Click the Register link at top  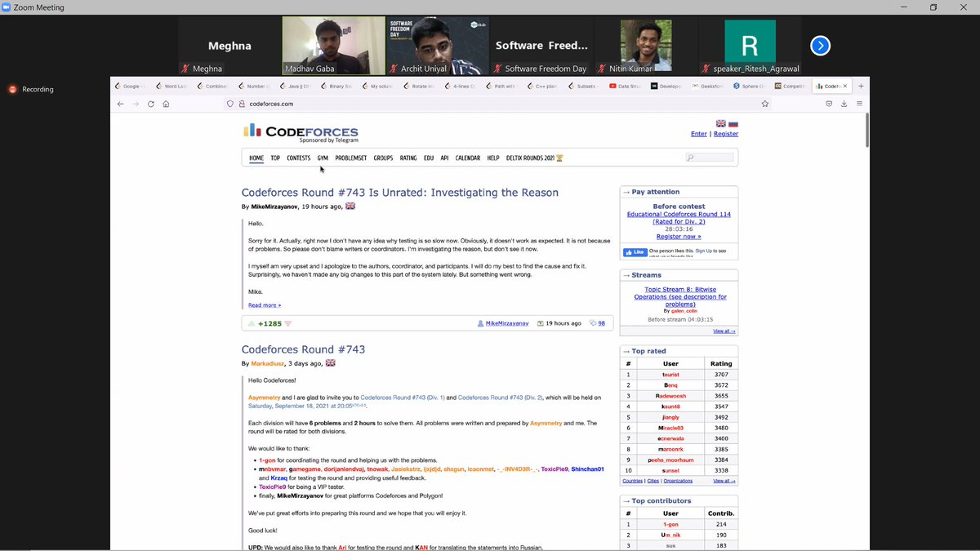point(726,134)
